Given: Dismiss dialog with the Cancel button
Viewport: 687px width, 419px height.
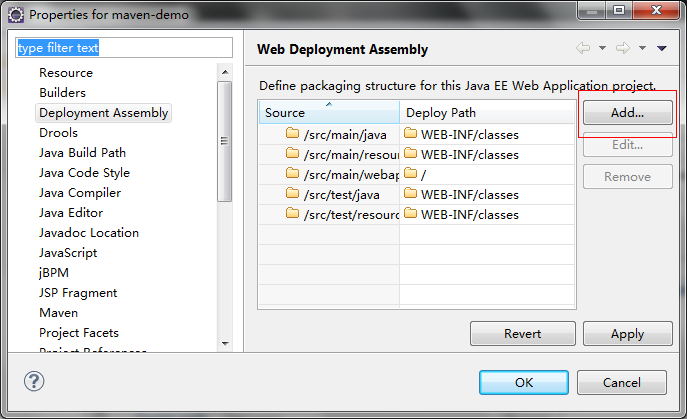Looking at the screenshot, I should click(x=622, y=383).
